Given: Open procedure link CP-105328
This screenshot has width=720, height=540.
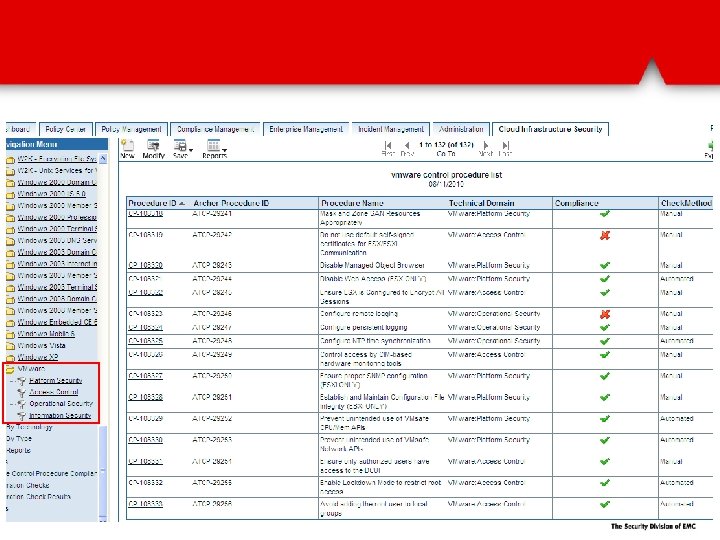Looking at the screenshot, I should pos(146,397).
